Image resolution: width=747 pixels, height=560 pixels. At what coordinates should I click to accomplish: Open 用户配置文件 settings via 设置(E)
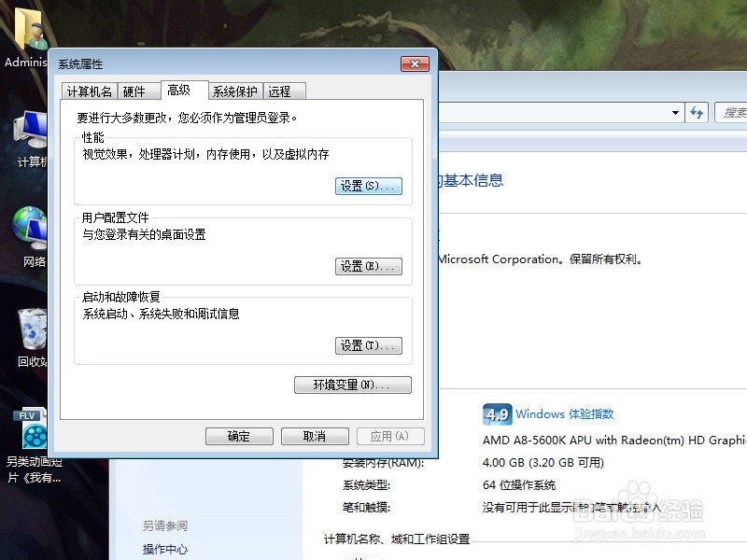click(x=367, y=265)
